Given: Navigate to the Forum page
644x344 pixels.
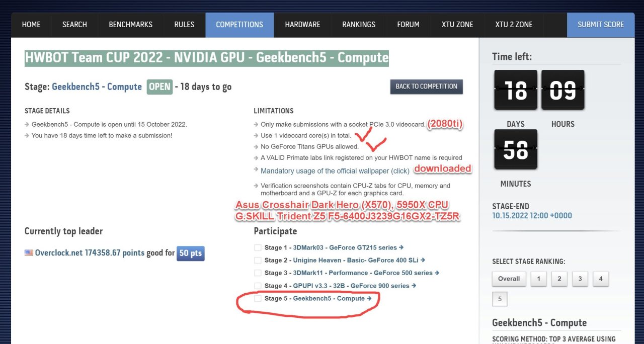Looking at the screenshot, I should tap(408, 25).
